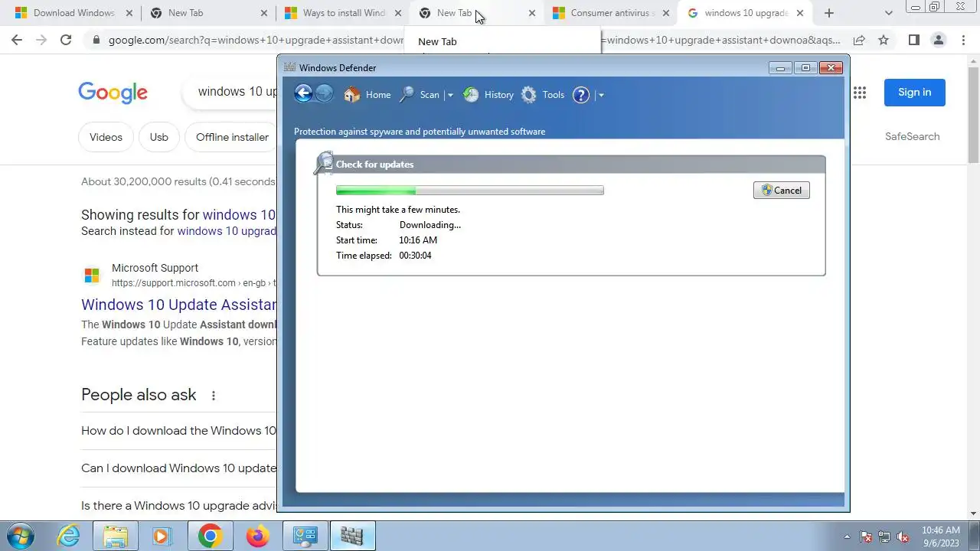Open a new Chrome tab
Viewport: 980px width, 551px height.
click(828, 13)
